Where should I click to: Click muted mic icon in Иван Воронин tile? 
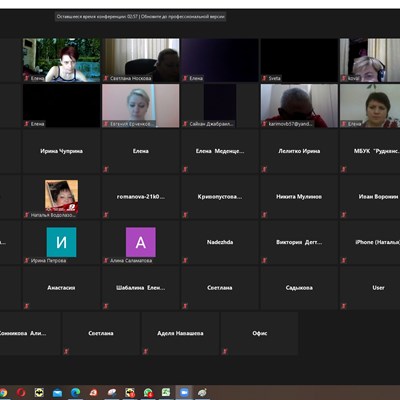coord(344,215)
